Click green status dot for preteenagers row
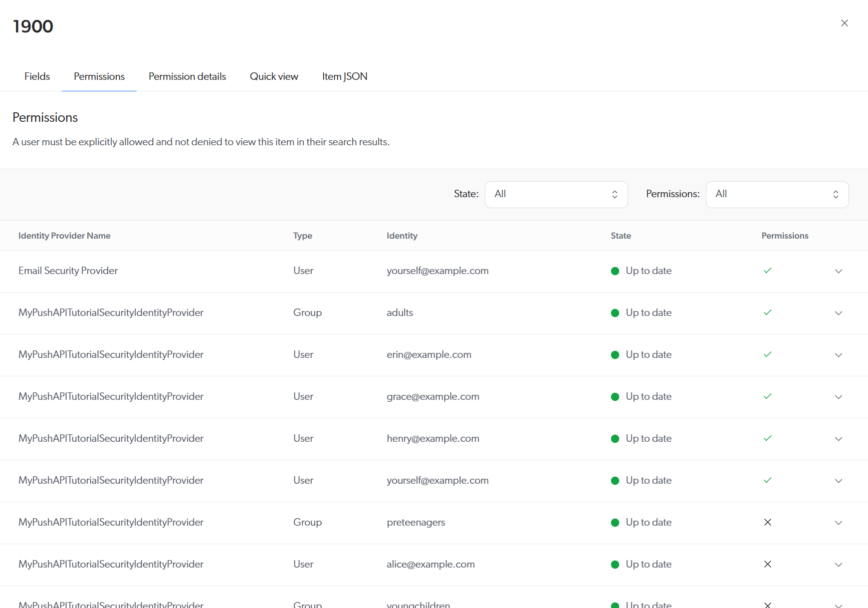 point(615,523)
